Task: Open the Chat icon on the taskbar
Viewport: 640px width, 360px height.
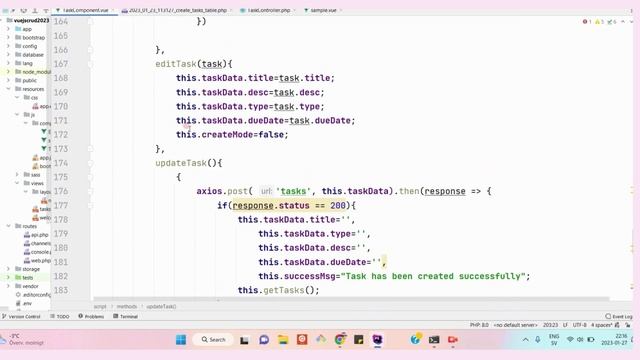Action: 264,340
